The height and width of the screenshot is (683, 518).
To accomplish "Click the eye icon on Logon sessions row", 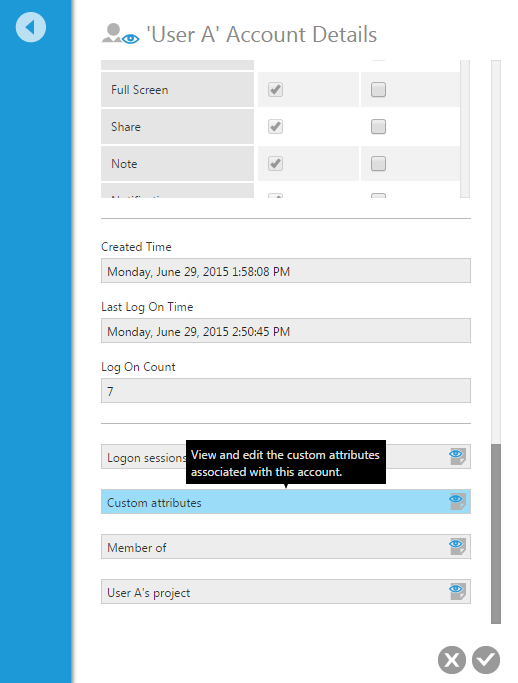I will click(x=457, y=456).
